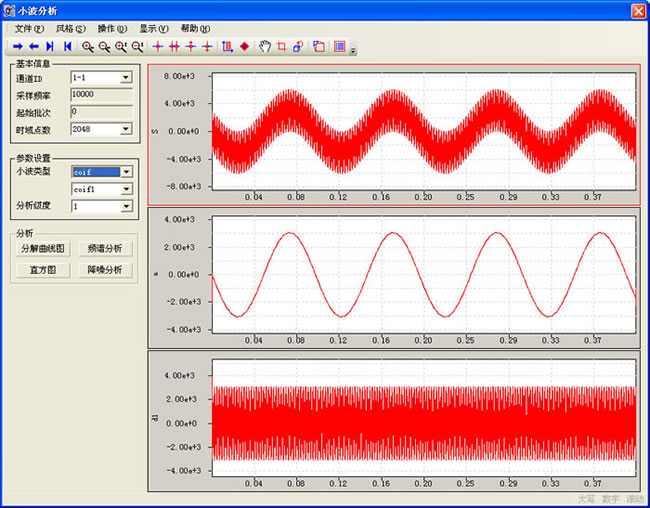Screen dimensions: 650x508
Task: Click the blue left arrow toolbar icon
Action: pyautogui.click(x=33, y=47)
